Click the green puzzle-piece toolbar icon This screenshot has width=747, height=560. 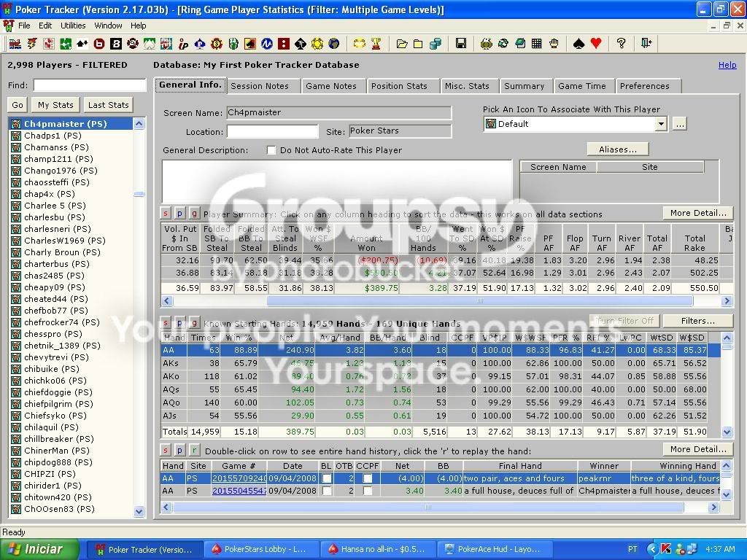point(65,44)
